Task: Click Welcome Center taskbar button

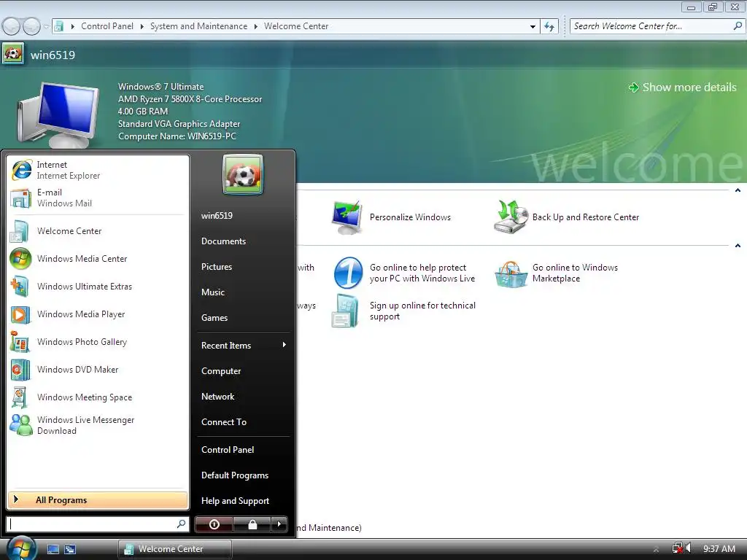Action: coord(175,549)
